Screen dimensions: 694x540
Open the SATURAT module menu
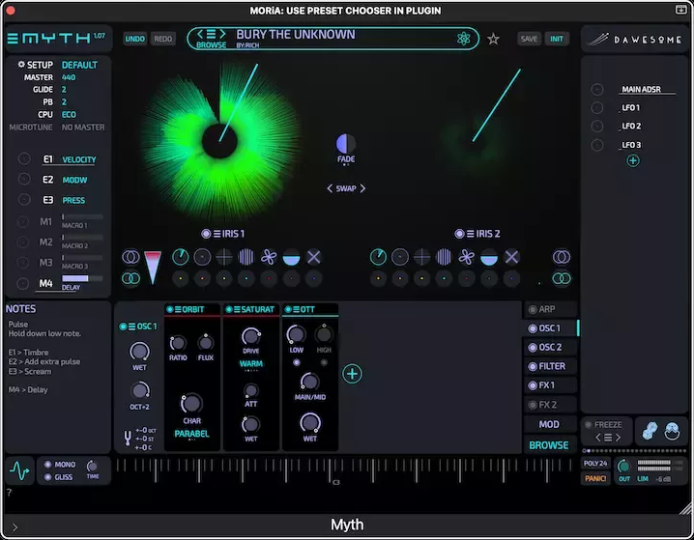pos(237,309)
